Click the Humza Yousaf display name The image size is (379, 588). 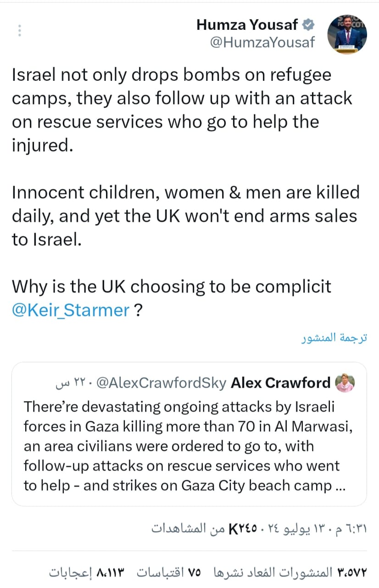(247, 25)
